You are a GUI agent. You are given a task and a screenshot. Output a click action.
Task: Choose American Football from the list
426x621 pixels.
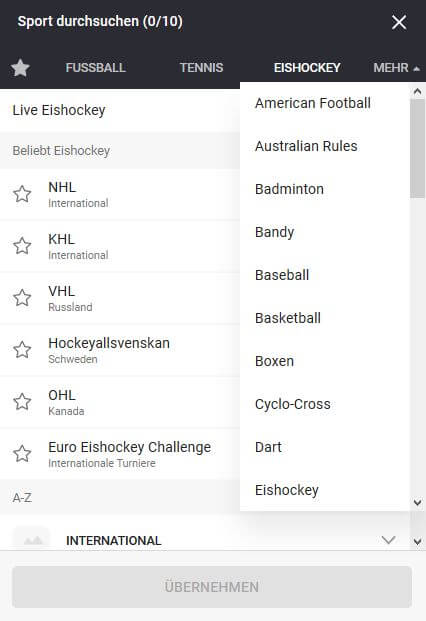(x=313, y=103)
